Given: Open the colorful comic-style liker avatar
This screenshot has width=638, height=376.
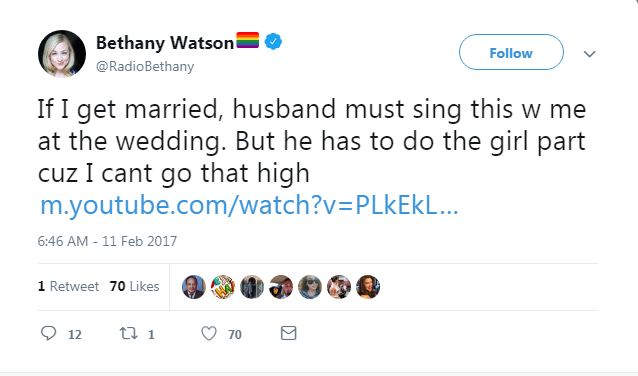Looking at the screenshot, I should point(223,287).
